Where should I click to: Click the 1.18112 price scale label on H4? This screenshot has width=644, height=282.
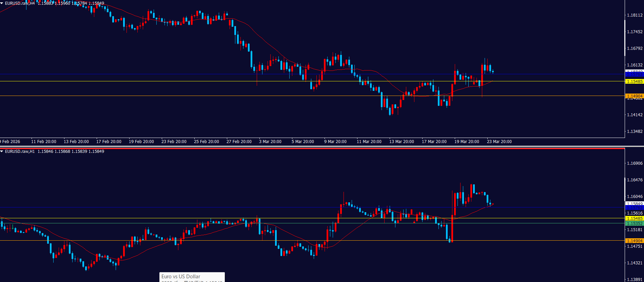(635, 15)
